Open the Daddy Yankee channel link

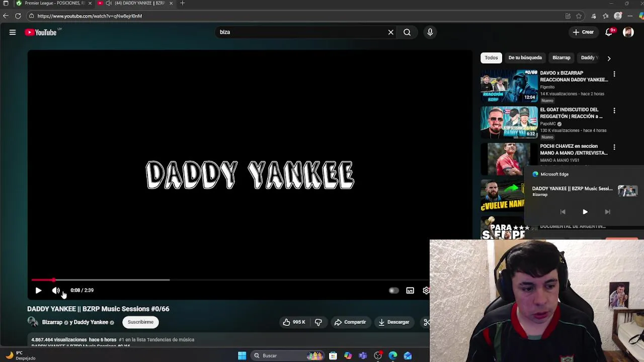tap(91, 322)
